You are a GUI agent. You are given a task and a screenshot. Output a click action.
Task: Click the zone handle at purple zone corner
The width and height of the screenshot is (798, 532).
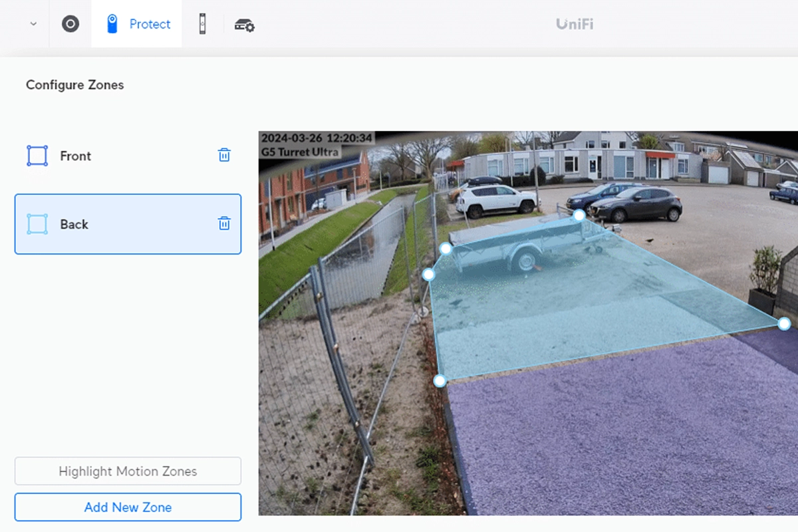(x=440, y=380)
